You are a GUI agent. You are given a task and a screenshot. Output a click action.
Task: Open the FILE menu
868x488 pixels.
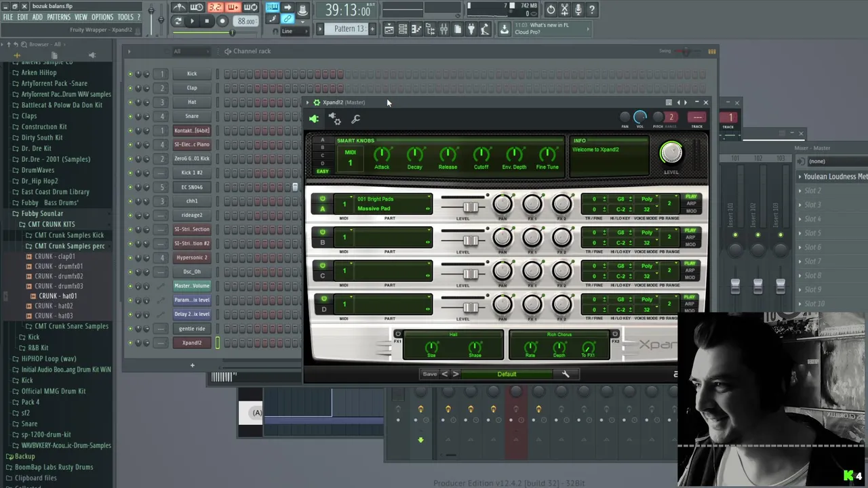click(8, 17)
